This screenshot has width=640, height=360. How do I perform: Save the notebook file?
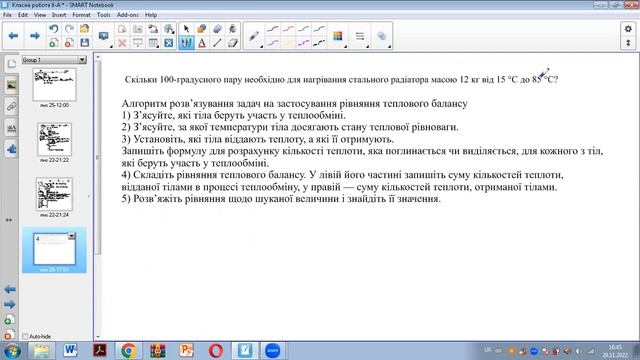tap(84, 43)
